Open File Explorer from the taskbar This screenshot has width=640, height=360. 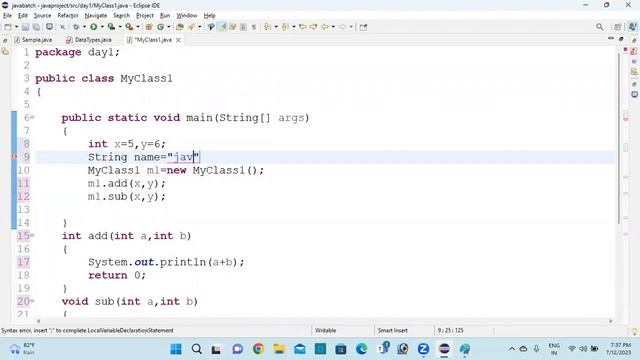tap(279, 349)
